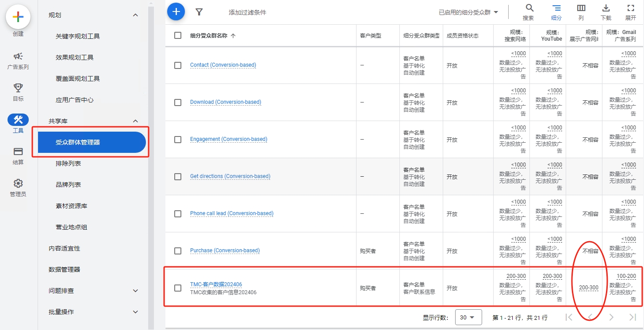The height and width of the screenshot is (330, 644).
Task: Click the 规模: YouTube column header
Action: click(552, 35)
